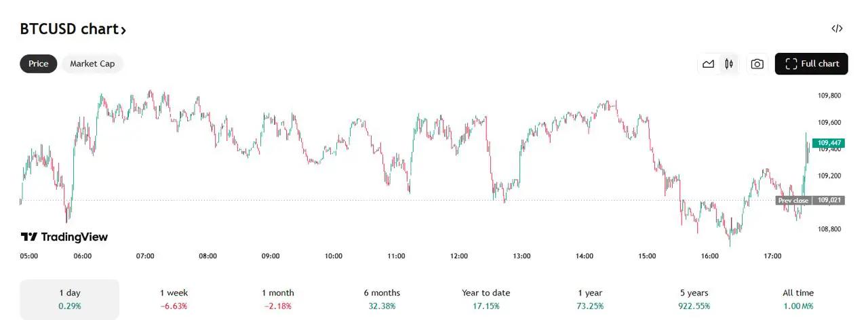
Task: Take a chart snapshot with the camera
Action: pos(757,64)
